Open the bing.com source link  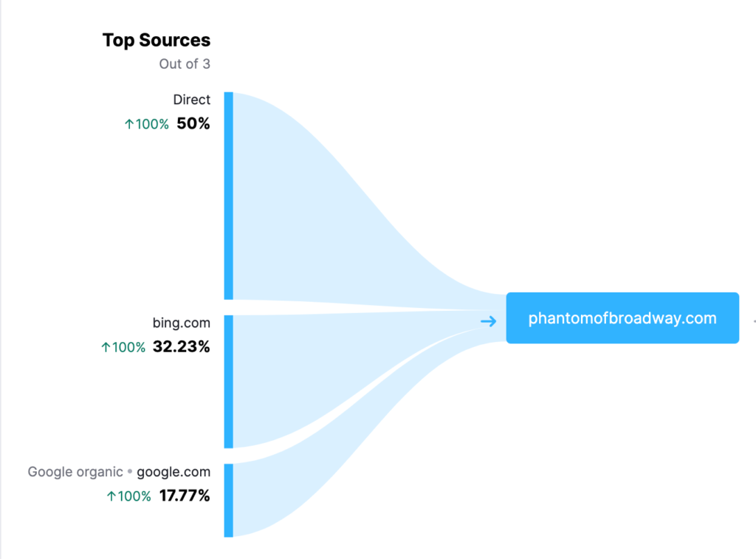click(182, 323)
